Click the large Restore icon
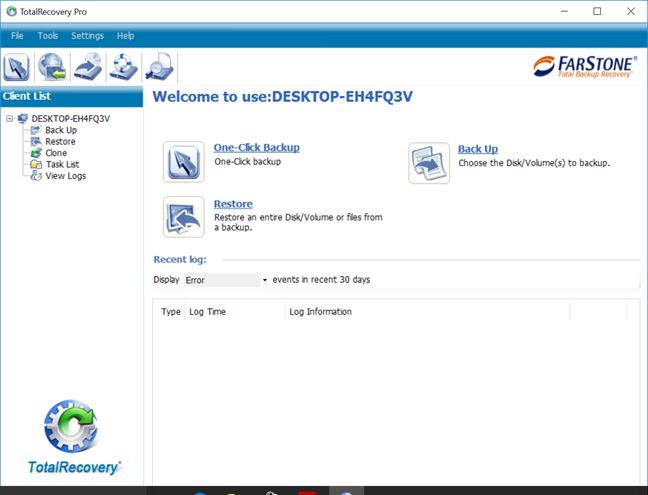The height and width of the screenshot is (495, 648). click(x=183, y=217)
